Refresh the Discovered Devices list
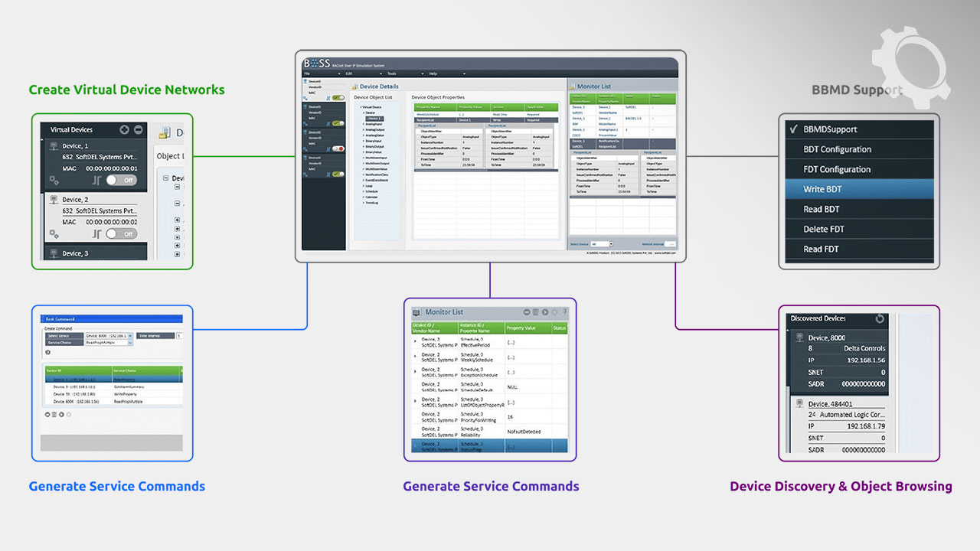 click(880, 318)
